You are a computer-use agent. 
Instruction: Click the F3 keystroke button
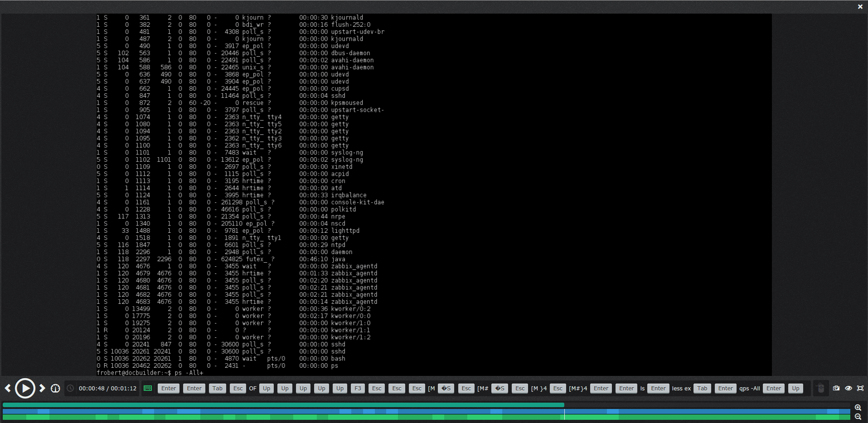(358, 388)
